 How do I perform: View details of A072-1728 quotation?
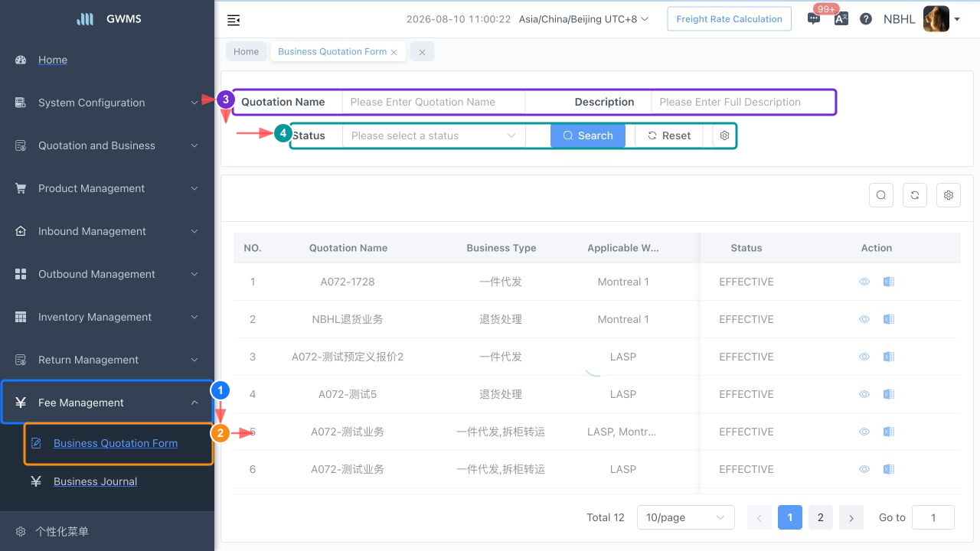coord(864,282)
